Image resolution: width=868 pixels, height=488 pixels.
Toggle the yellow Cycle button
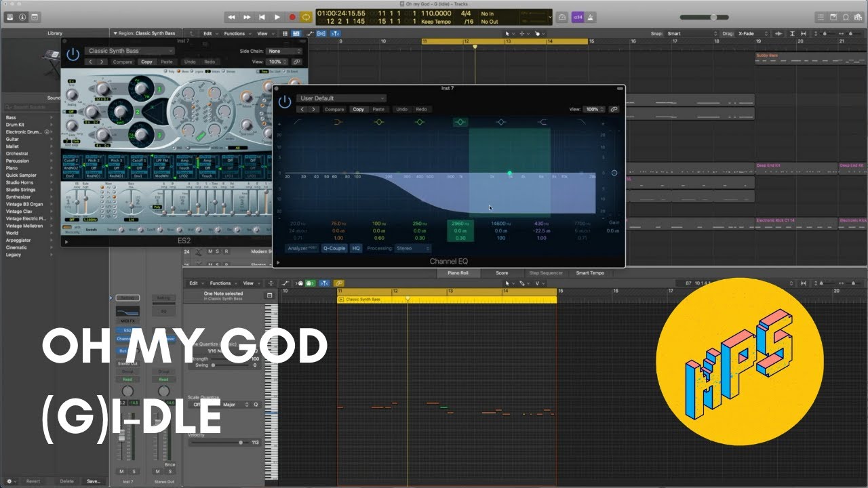pos(307,17)
